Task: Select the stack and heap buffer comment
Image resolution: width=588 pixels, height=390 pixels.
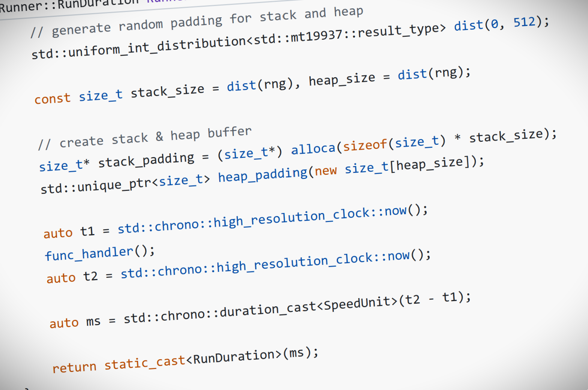Action: 144,137
